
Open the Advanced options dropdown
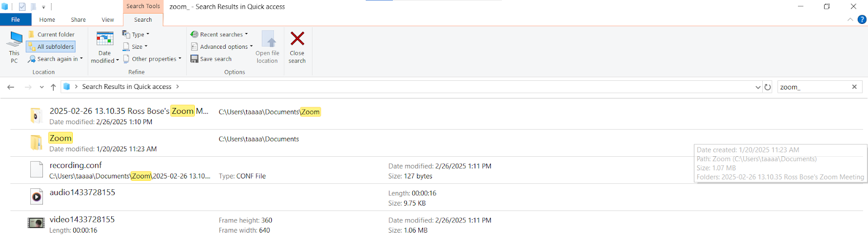[222, 47]
